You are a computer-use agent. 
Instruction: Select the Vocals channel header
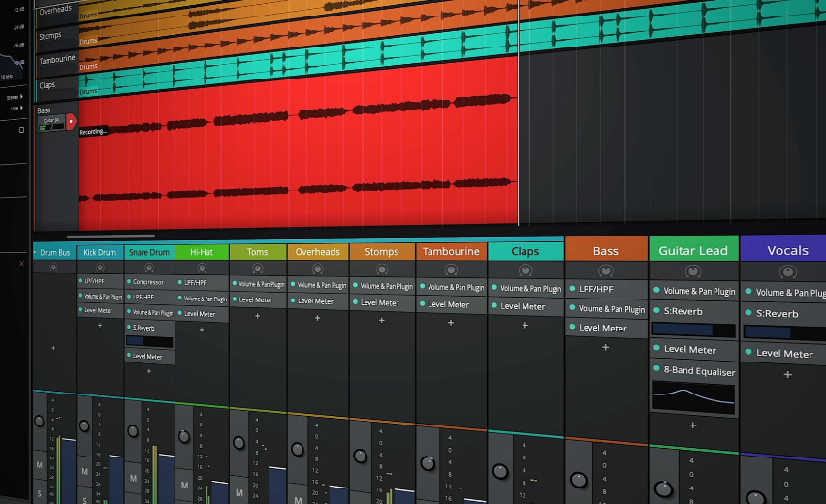pos(786,250)
